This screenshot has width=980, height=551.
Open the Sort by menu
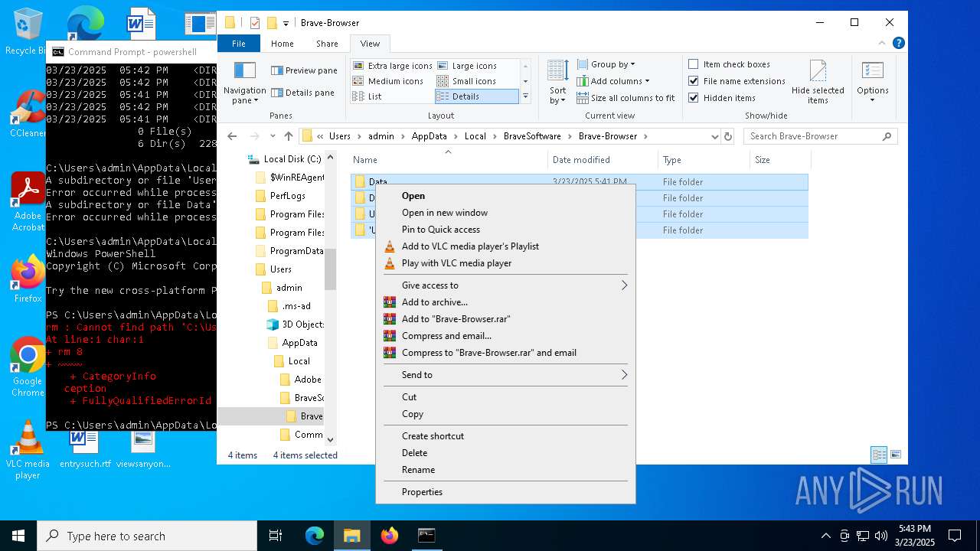pyautogui.click(x=557, y=82)
